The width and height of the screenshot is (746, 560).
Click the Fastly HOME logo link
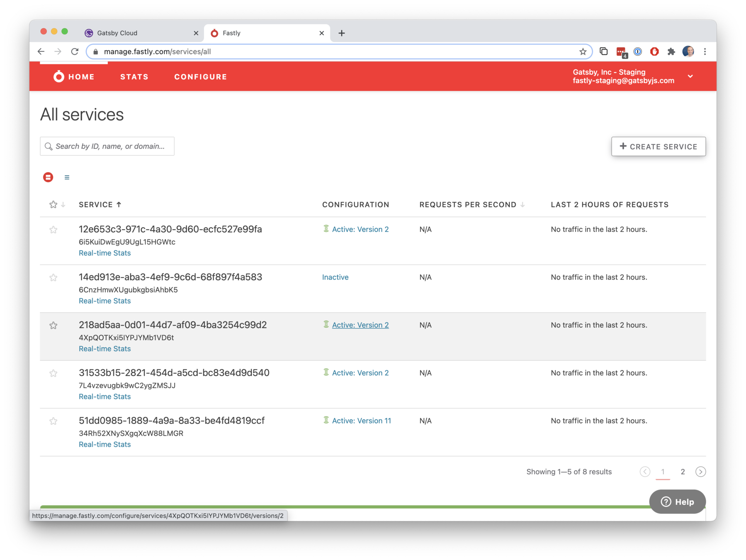pos(74,77)
